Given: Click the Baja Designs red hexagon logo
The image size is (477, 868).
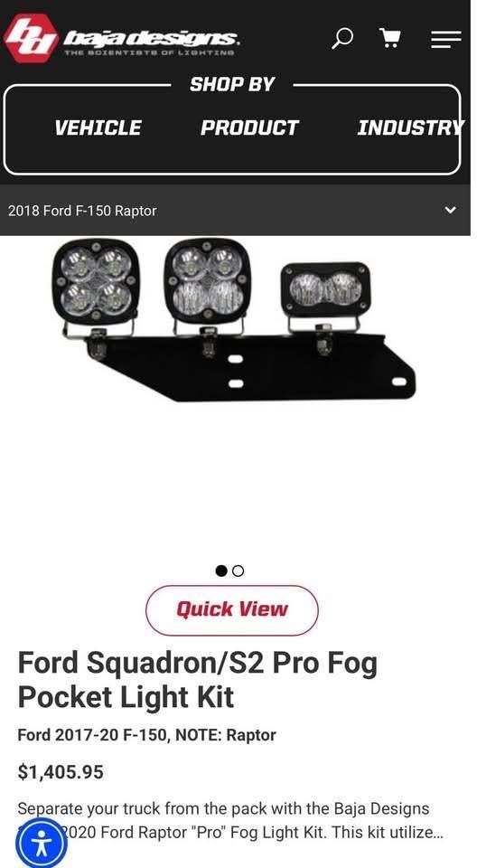Looking at the screenshot, I should (31, 38).
